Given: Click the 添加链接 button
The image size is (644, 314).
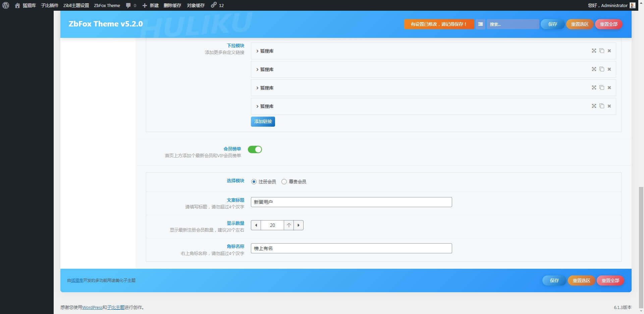Looking at the screenshot, I should click(x=263, y=121).
